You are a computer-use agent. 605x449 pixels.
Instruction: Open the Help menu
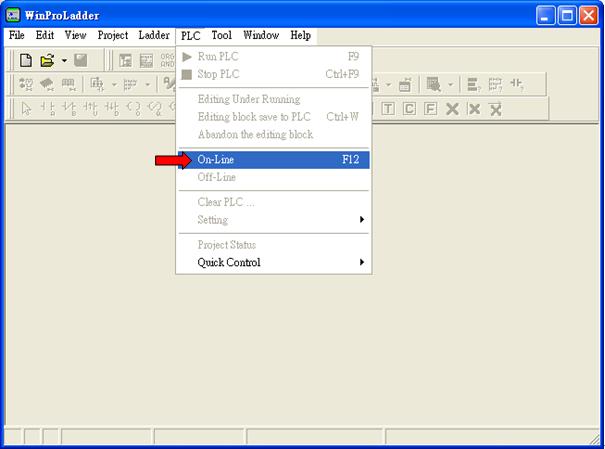[301, 35]
